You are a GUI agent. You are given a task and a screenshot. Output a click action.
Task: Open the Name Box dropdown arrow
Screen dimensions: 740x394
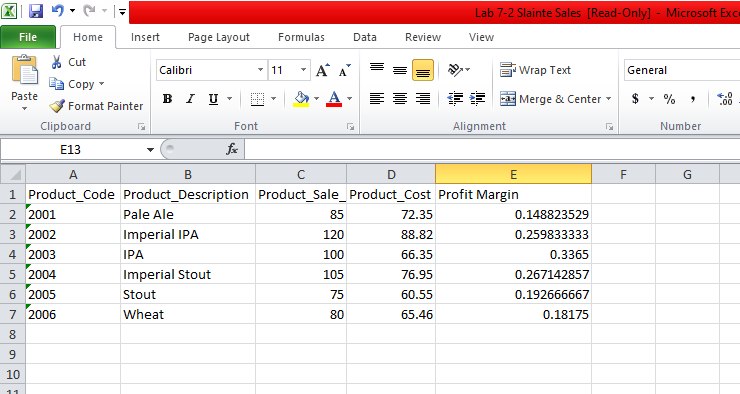click(x=150, y=150)
